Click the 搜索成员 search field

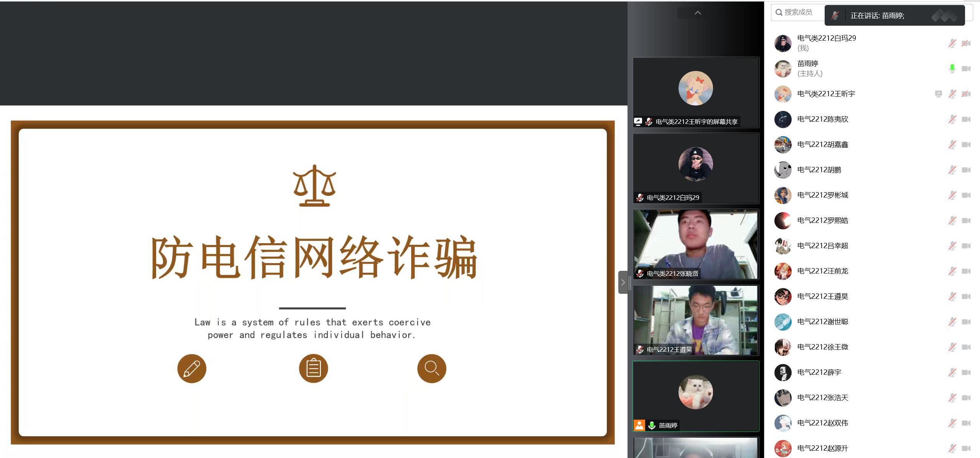click(798, 12)
